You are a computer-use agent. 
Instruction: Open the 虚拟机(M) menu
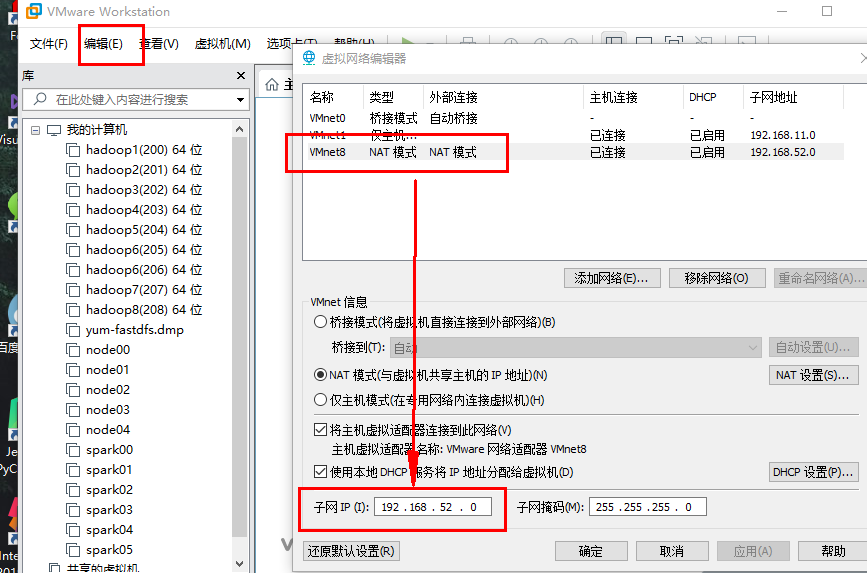(223, 44)
